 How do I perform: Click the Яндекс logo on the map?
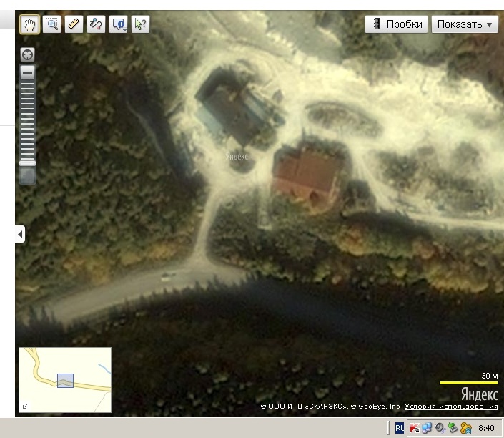click(479, 394)
